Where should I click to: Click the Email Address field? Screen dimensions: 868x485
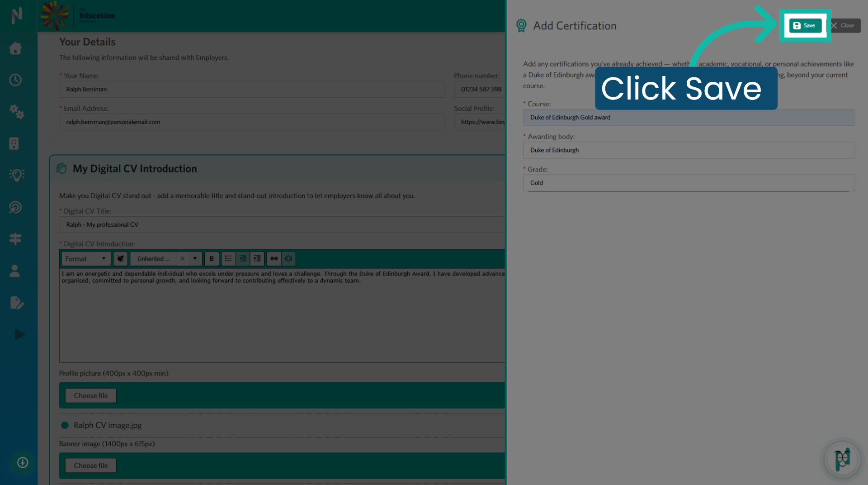click(x=251, y=122)
